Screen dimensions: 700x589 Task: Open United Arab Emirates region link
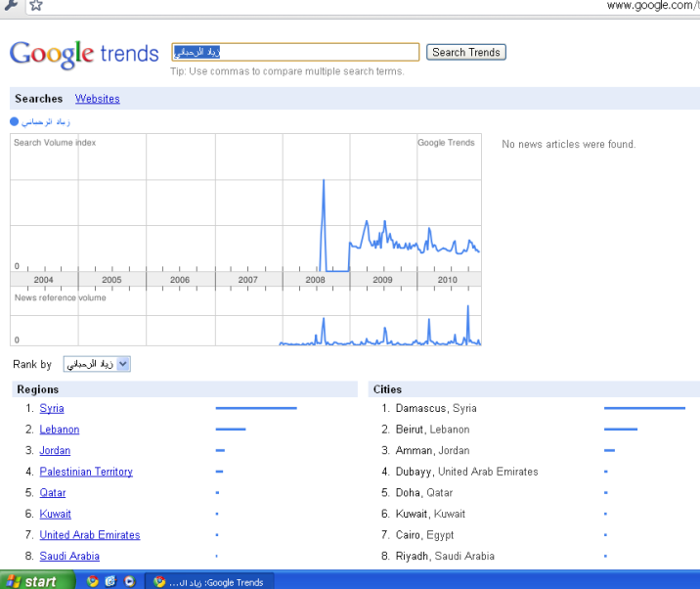coord(90,535)
